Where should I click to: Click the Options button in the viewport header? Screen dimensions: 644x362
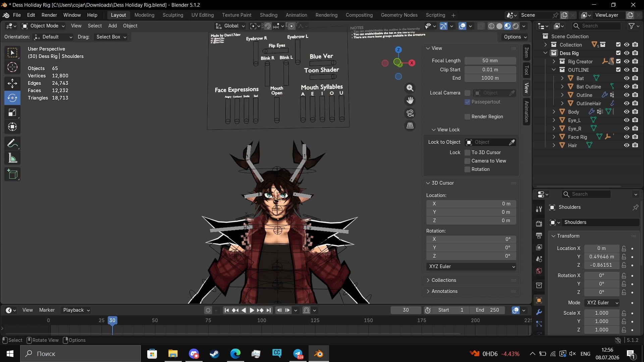pyautogui.click(x=515, y=37)
